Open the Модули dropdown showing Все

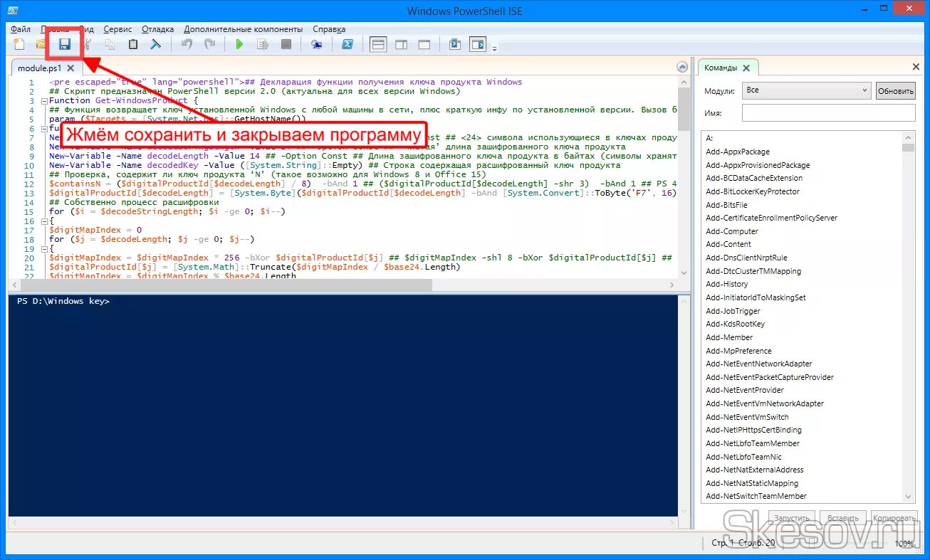pyautogui.click(x=806, y=90)
